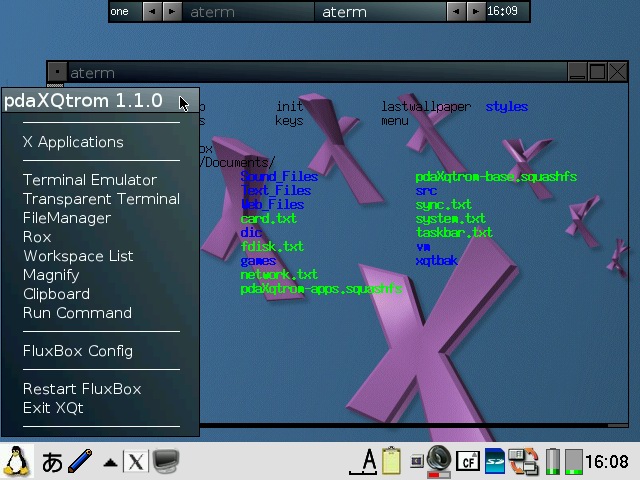Choose Exit XQt from menu
640x480 pixels.
pyautogui.click(x=53, y=408)
